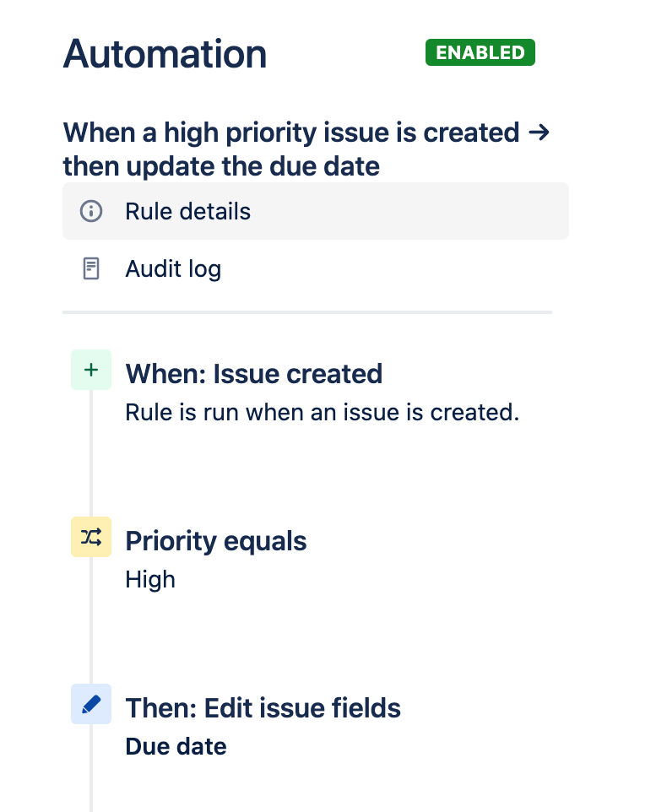The image size is (667, 812).
Task: Click the arrow in the rule title
Action: coord(540,133)
